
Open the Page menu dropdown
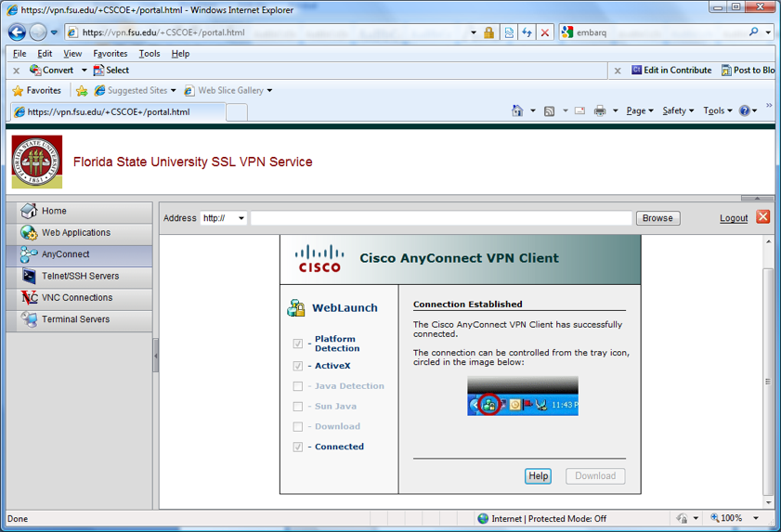point(640,110)
